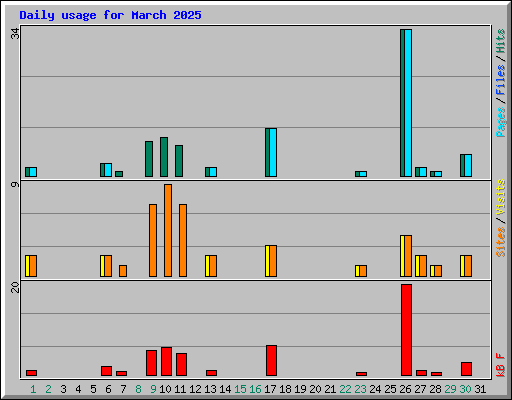Click the red kB bar for day 17
Image resolution: width=512 pixels, height=400 pixels.
click(x=271, y=361)
